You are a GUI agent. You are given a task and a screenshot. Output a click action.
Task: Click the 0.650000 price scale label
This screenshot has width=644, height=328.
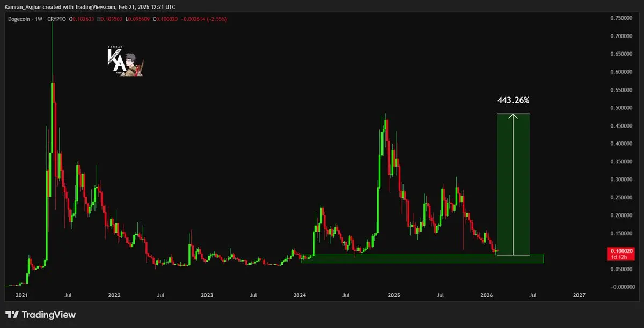pos(621,54)
